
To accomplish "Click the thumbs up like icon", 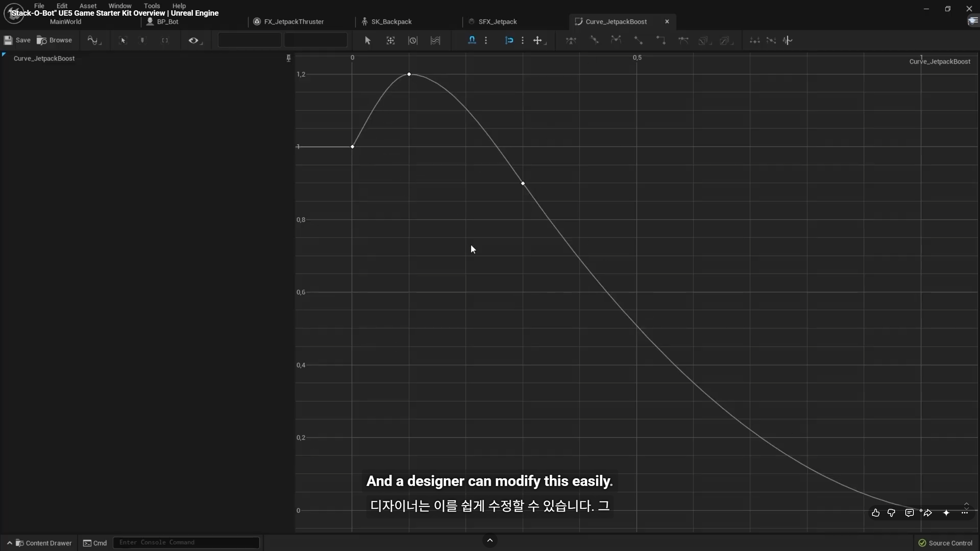I will 875,513.
